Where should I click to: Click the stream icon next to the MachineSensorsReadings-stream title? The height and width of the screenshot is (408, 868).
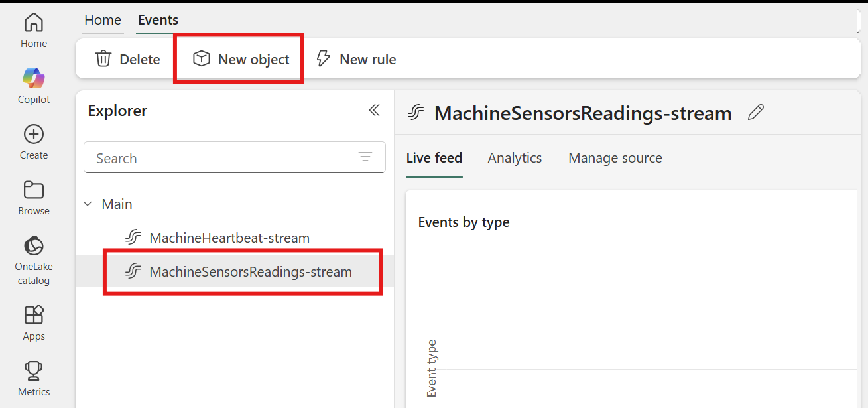point(416,113)
